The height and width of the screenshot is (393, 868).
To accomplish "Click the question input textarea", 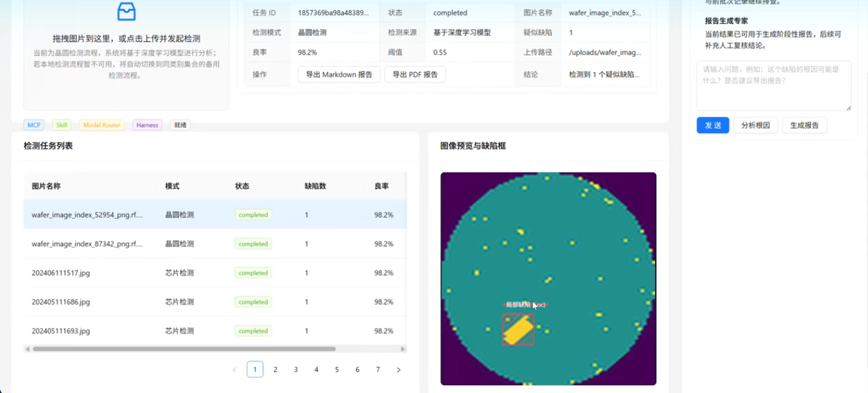I will coord(774,86).
